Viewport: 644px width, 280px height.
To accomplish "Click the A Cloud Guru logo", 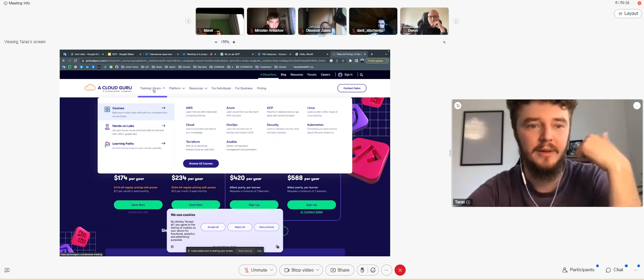I will [x=108, y=88].
